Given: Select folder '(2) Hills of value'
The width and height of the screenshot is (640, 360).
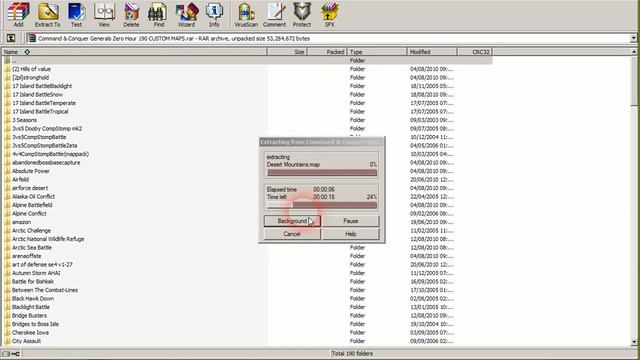Looking at the screenshot, I should pos(31,69).
